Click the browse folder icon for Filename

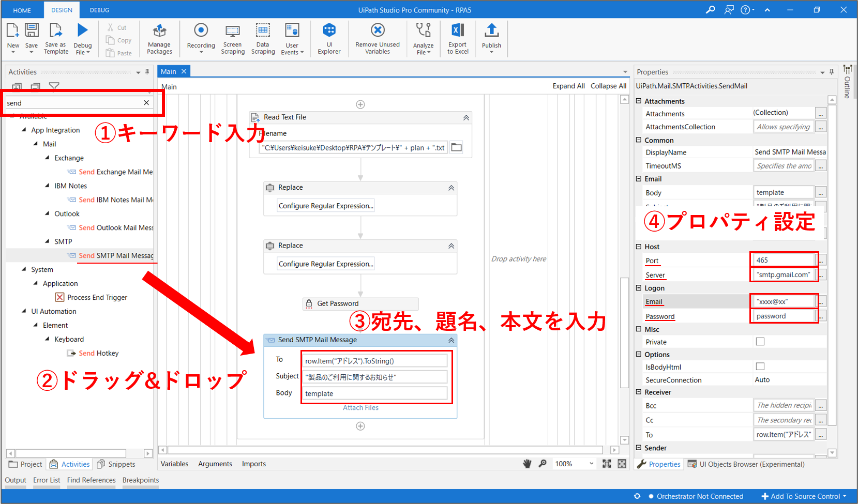[x=456, y=148]
